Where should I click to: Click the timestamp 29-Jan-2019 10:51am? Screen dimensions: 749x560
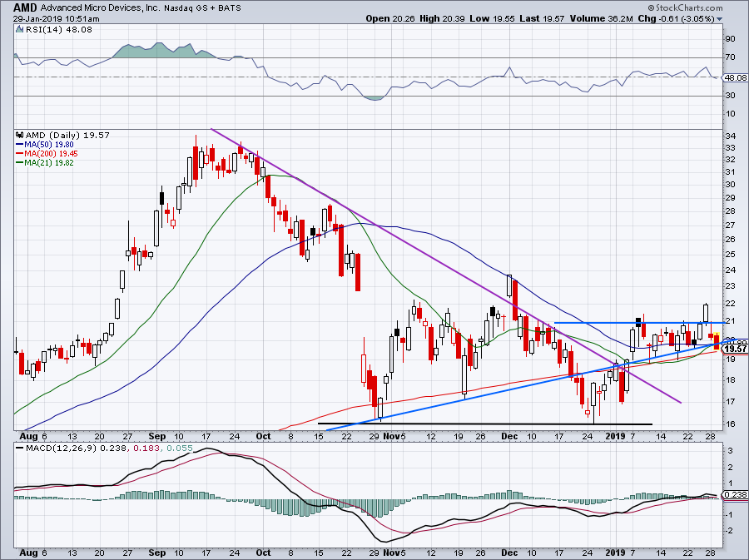tap(57, 19)
